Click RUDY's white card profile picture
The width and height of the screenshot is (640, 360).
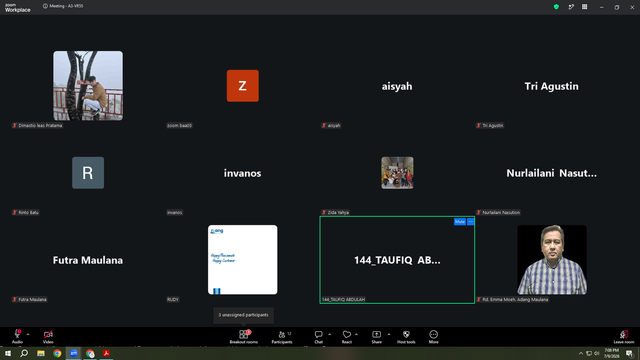pyautogui.click(x=242, y=260)
